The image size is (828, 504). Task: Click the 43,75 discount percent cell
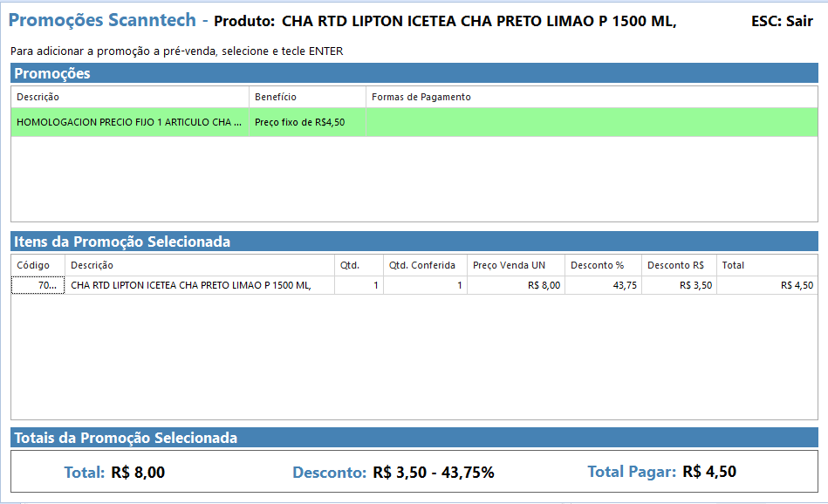click(624, 285)
